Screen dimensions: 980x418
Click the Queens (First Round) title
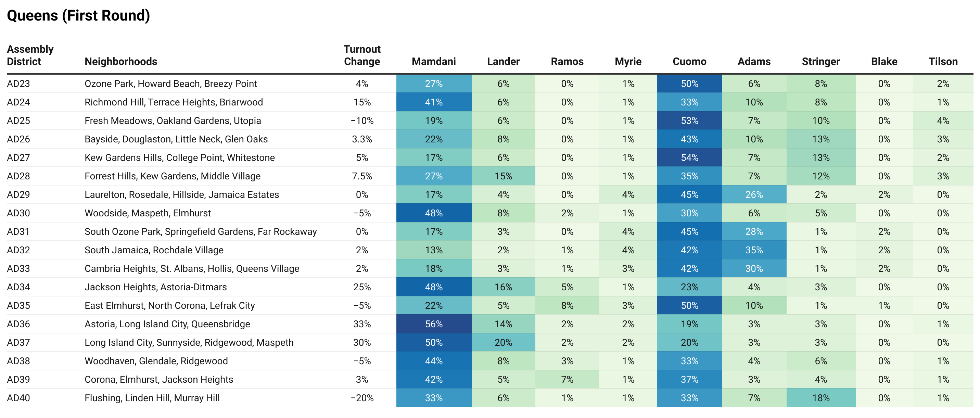click(78, 16)
